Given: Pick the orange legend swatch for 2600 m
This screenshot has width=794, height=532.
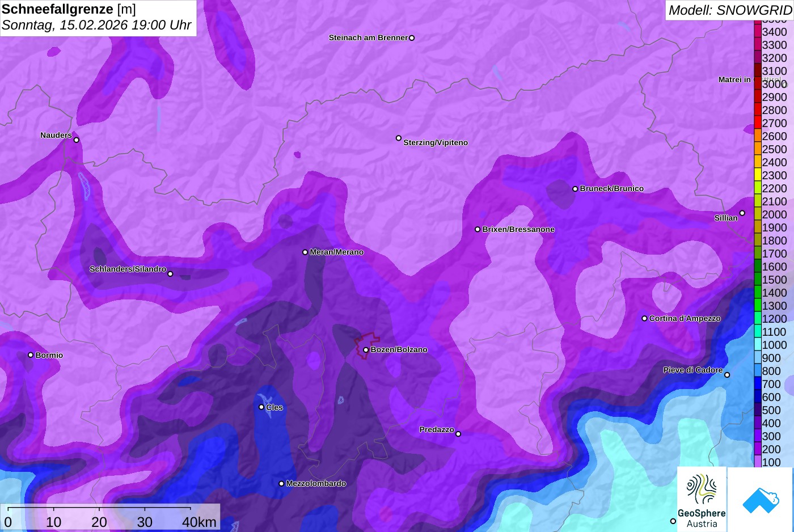Looking at the screenshot, I should (x=758, y=136).
